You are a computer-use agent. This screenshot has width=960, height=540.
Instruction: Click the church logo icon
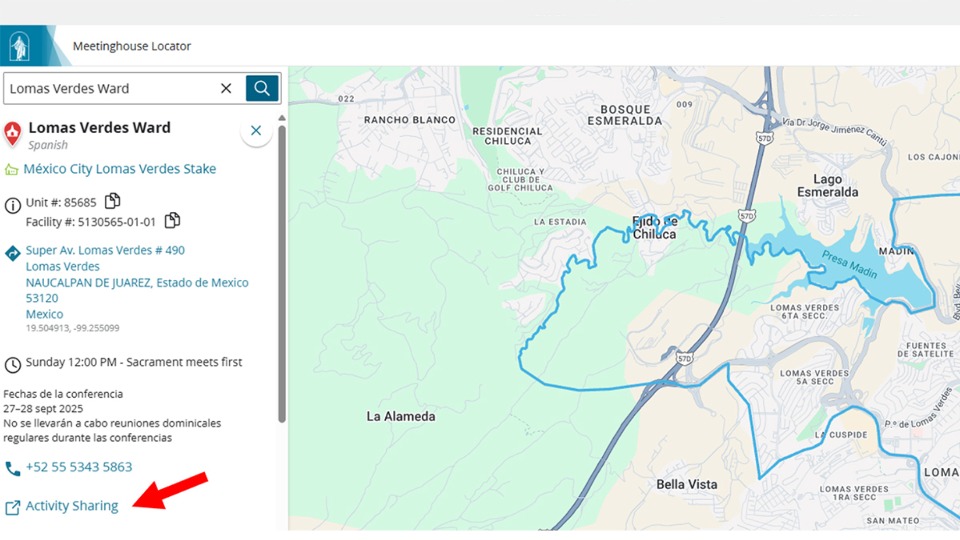(19, 46)
